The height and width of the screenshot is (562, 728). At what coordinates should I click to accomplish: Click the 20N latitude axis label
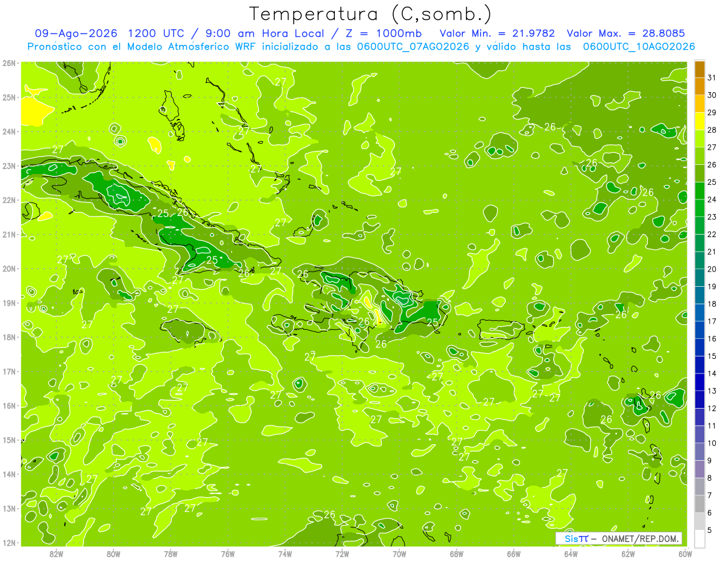click(9, 269)
